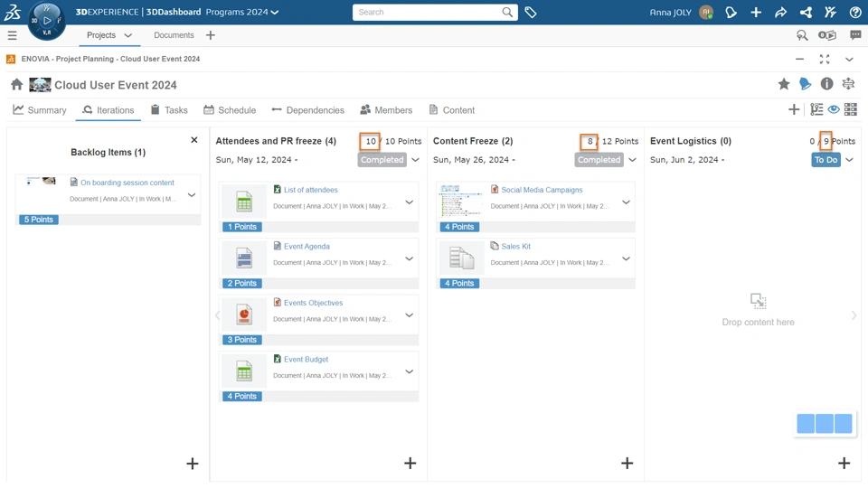Switch to grid tile view icon
The height and width of the screenshot is (488, 868).
click(850, 109)
